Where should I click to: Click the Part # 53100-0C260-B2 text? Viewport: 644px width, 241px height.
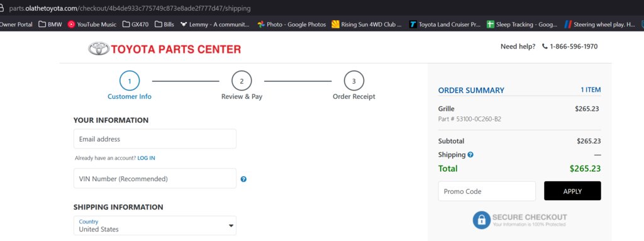(x=469, y=120)
